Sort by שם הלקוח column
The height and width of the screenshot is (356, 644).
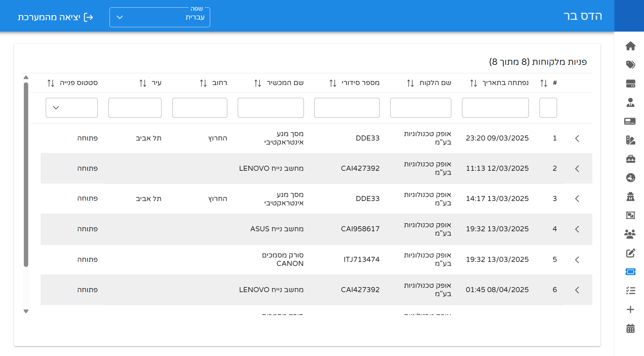(x=410, y=83)
